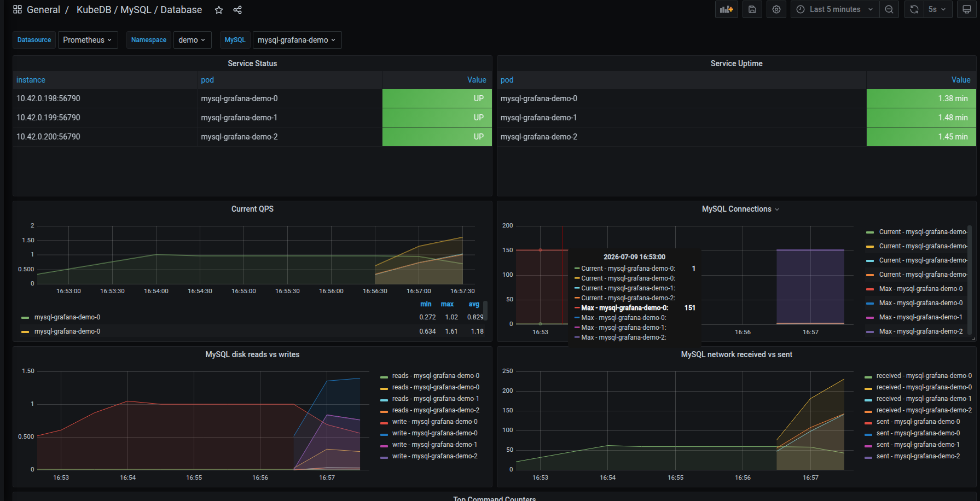Toggle Max - mysql-grafana-demo-1 connections series
Viewport: 980px width, 501px height.
pos(921,317)
